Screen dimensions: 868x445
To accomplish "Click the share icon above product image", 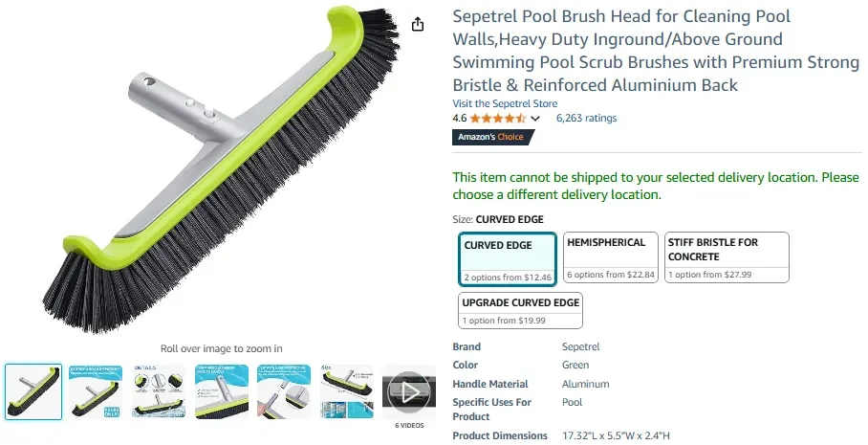I will coord(418,25).
